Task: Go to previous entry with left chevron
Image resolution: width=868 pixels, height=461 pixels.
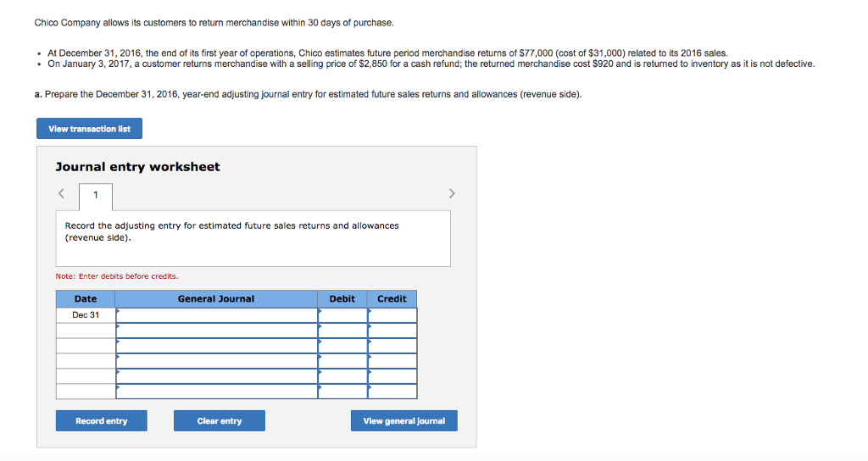Action: (61, 194)
